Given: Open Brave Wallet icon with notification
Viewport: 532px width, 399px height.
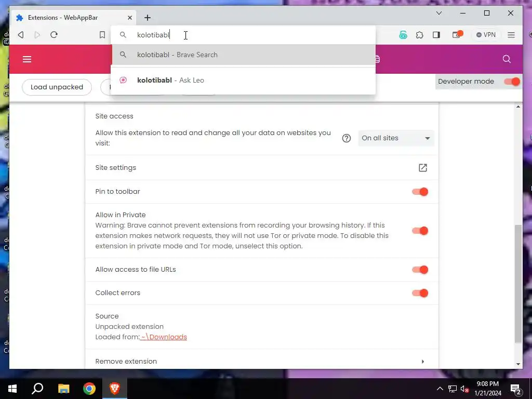Looking at the screenshot, I should click(x=457, y=35).
